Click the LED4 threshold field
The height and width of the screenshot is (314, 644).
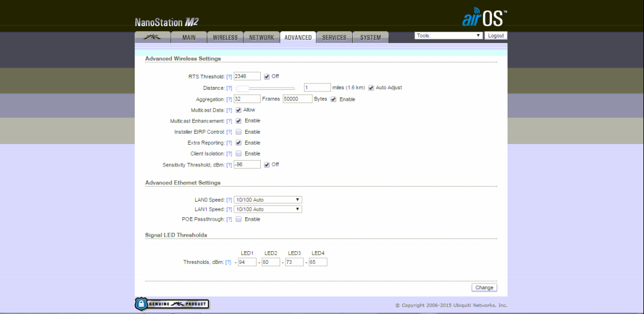tap(318, 262)
